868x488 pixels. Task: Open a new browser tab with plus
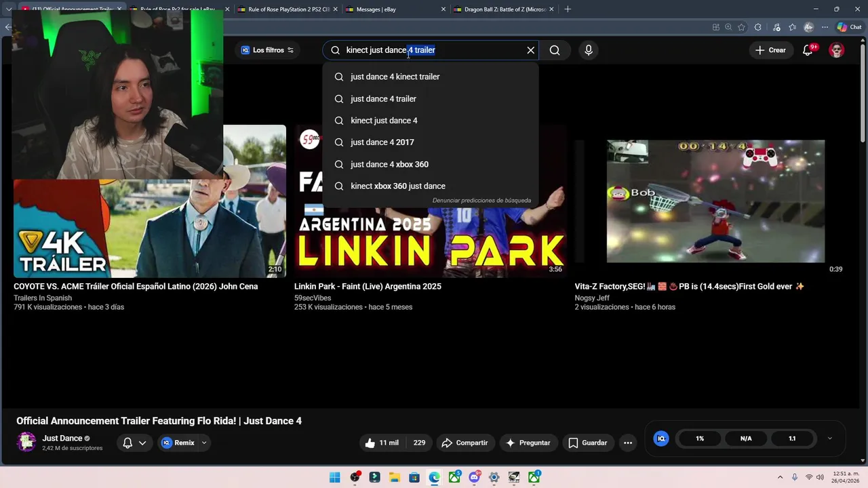point(568,9)
